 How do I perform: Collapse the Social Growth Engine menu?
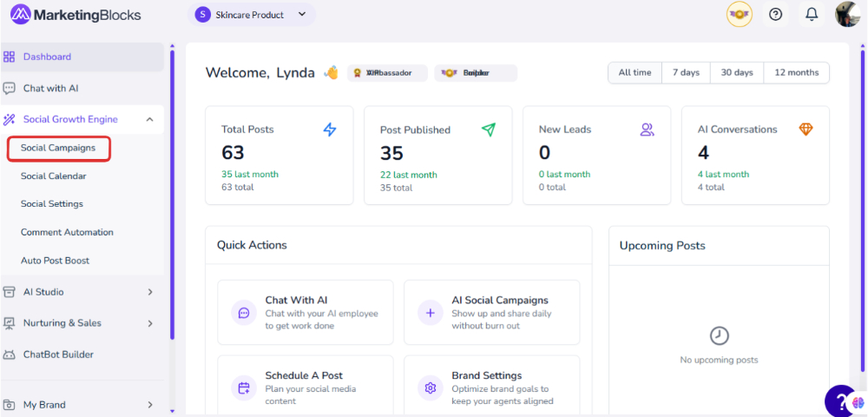(149, 120)
